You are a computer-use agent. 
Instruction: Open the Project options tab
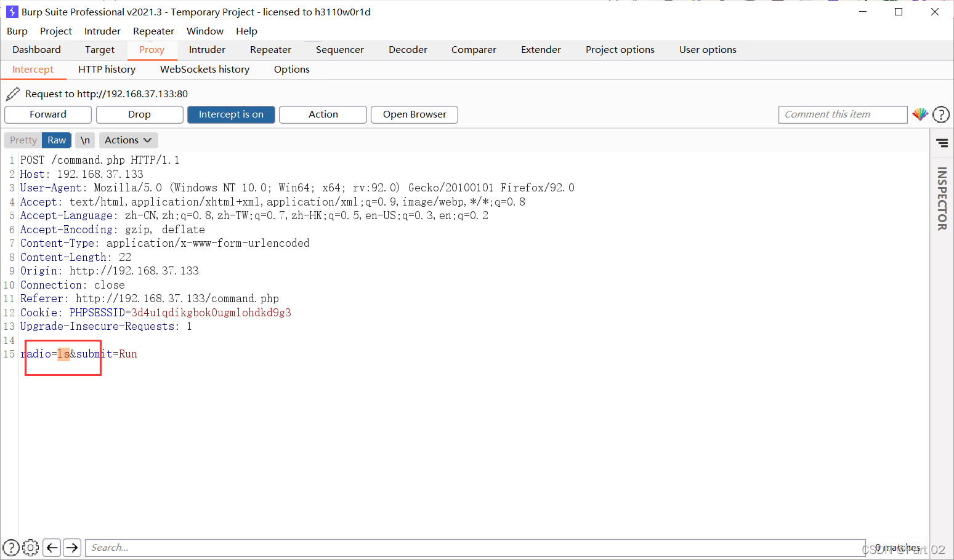point(620,50)
